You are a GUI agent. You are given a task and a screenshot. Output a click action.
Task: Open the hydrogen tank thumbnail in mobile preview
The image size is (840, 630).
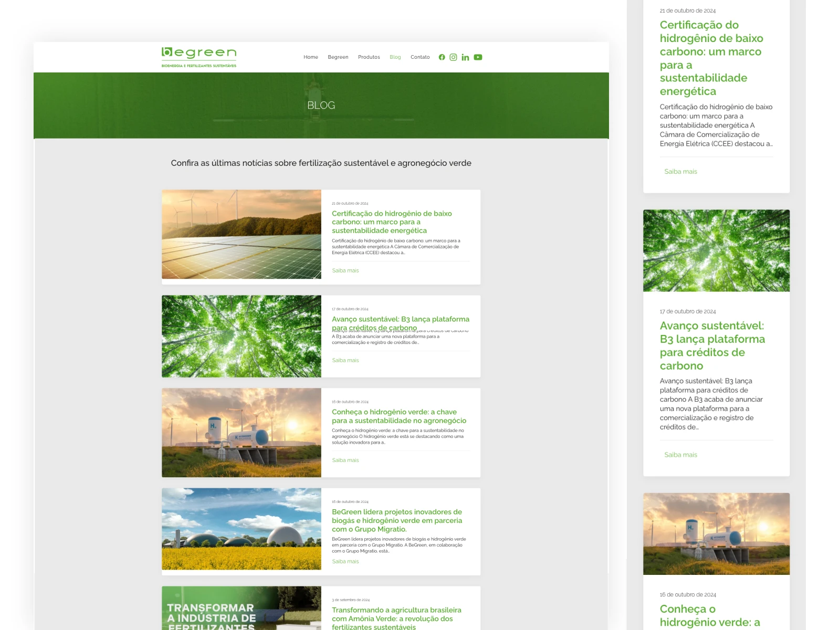point(716,533)
